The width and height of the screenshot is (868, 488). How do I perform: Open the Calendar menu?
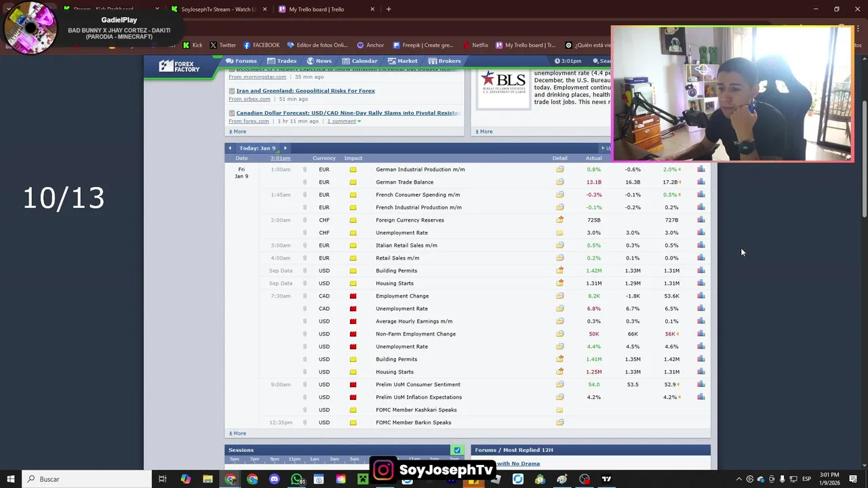[359, 61]
